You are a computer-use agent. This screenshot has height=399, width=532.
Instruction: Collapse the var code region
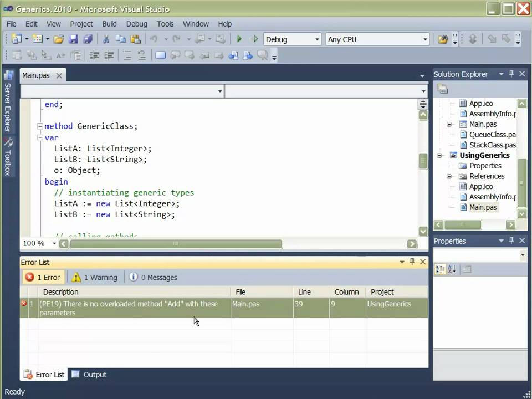[40, 137]
